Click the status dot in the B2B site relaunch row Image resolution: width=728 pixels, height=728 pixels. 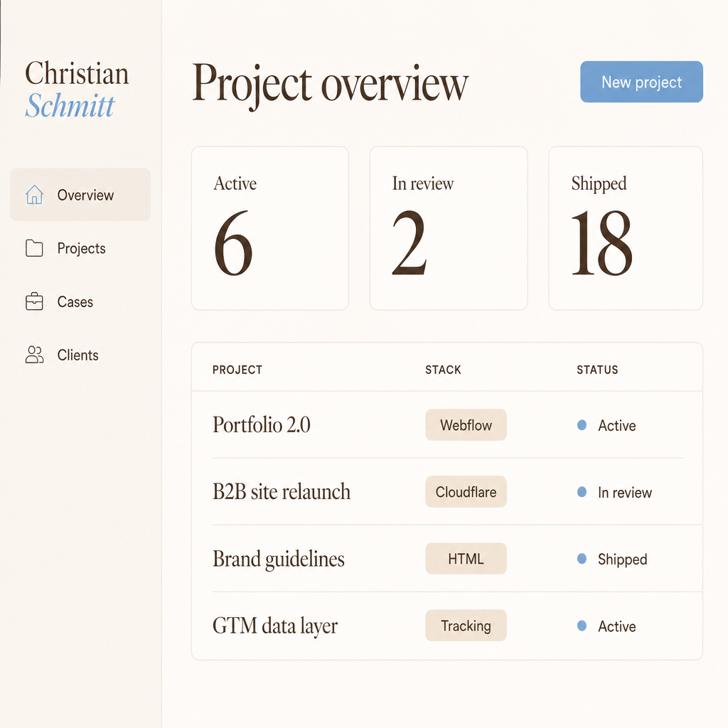[x=582, y=492]
